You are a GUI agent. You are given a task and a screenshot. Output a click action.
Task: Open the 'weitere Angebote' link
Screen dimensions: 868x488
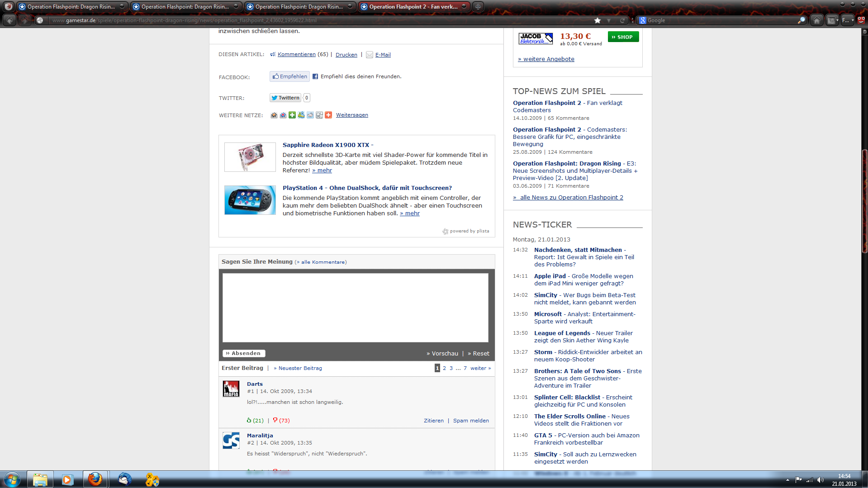coord(546,59)
